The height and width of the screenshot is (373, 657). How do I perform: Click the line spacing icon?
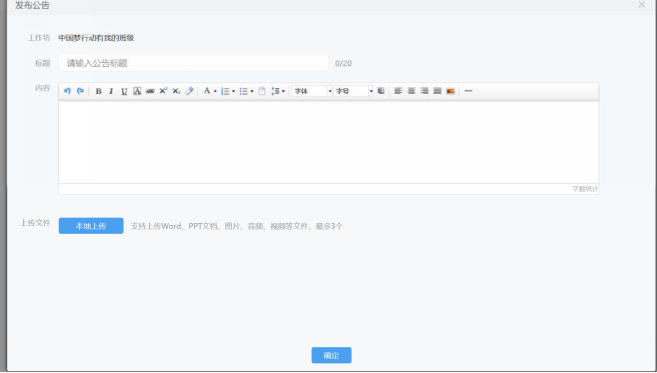(275, 91)
